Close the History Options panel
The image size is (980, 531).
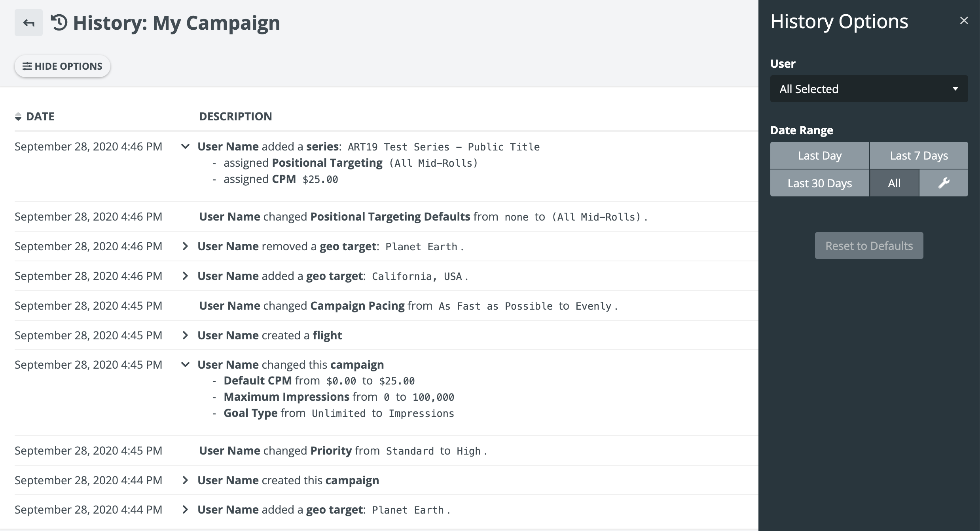(x=964, y=21)
